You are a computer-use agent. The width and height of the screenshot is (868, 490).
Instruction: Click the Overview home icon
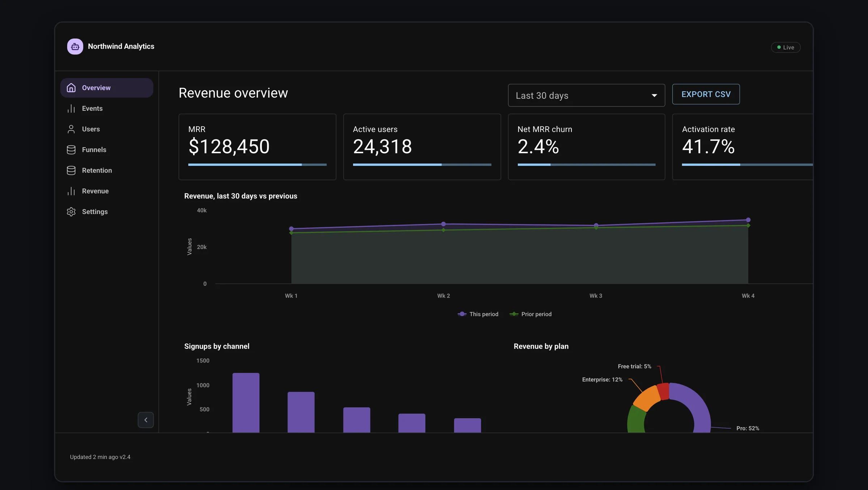click(x=71, y=88)
